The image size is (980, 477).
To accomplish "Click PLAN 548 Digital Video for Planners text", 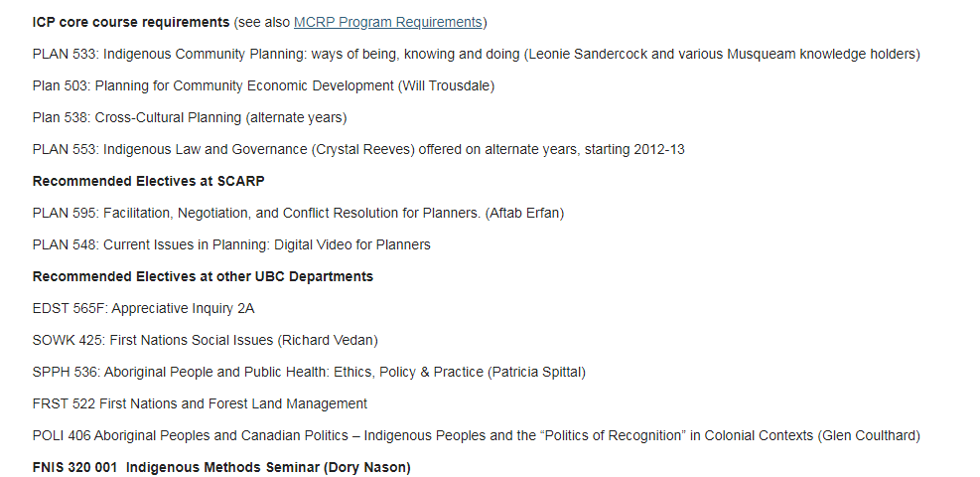I will pos(231,245).
